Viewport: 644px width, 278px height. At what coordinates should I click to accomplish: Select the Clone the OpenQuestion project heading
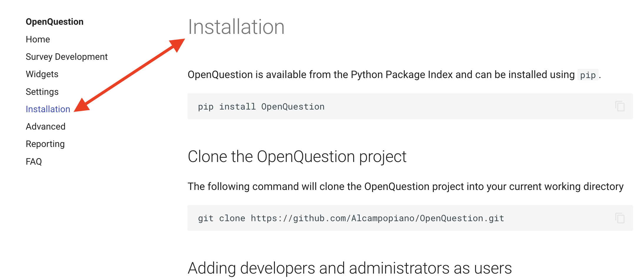[297, 156]
